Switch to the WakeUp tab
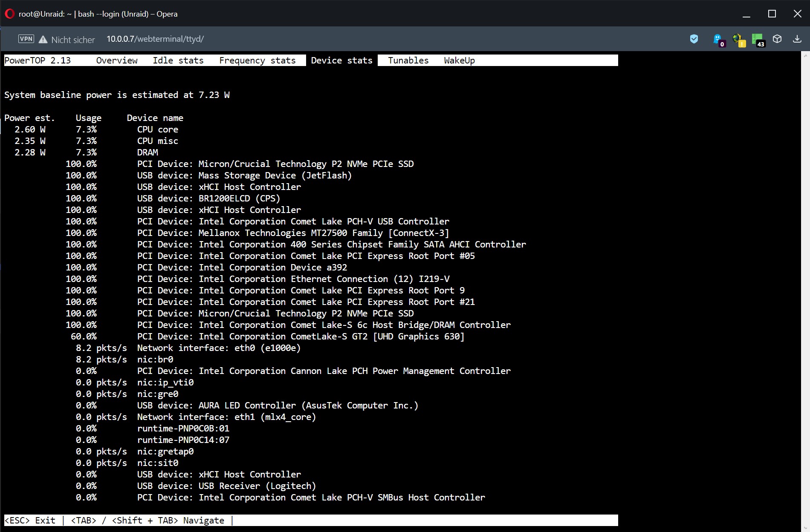The height and width of the screenshot is (532, 810). point(459,60)
